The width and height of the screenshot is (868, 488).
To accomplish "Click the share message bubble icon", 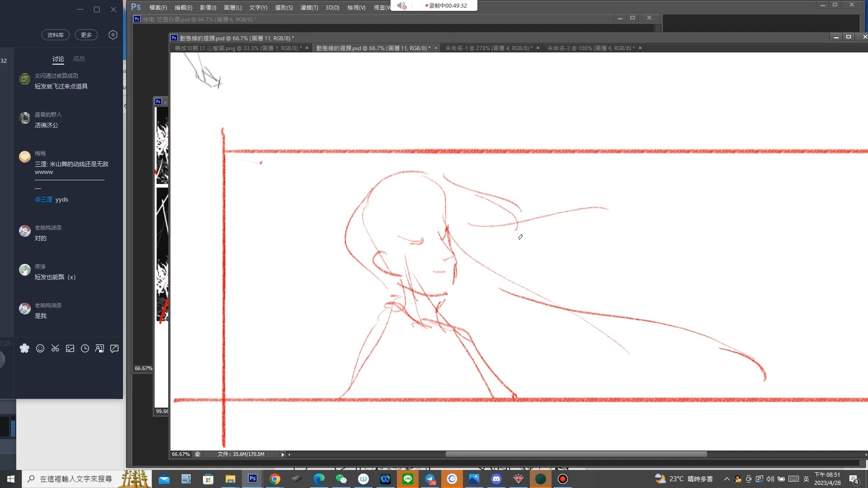I will (114, 348).
